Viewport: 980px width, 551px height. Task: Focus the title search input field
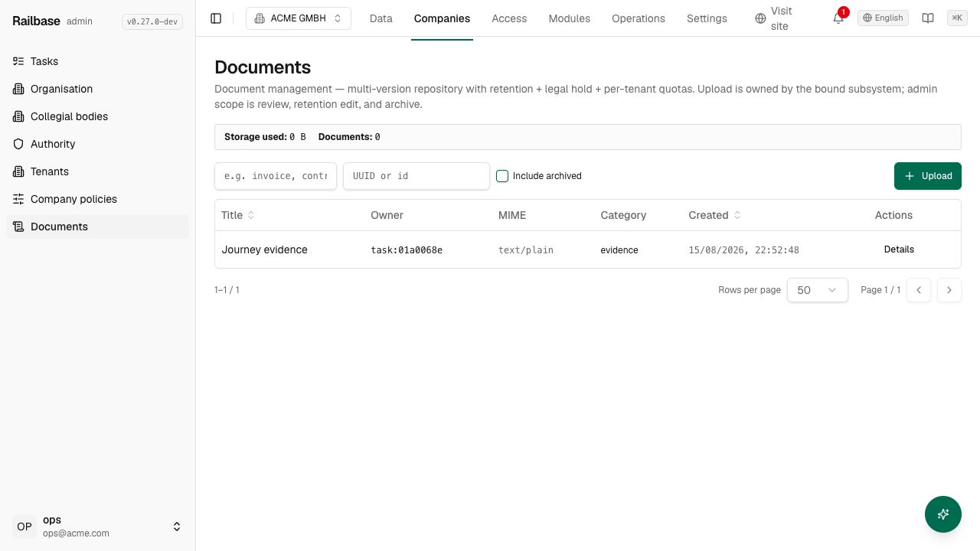pos(276,176)
